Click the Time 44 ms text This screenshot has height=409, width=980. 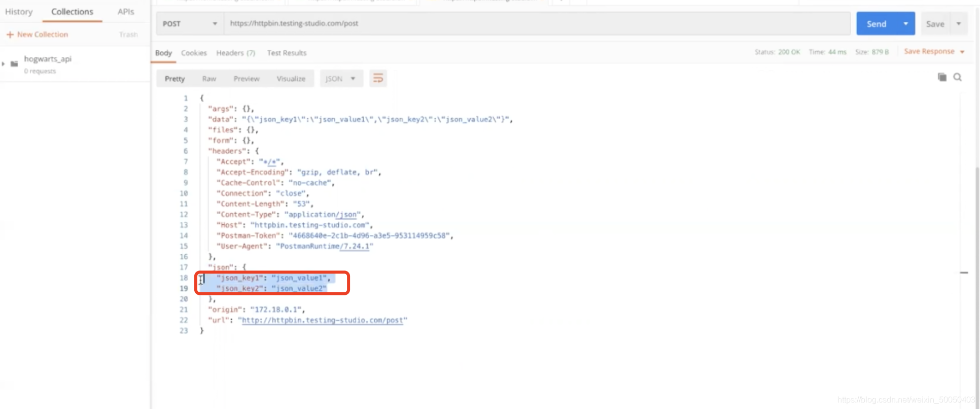click(x=827, y=52)
